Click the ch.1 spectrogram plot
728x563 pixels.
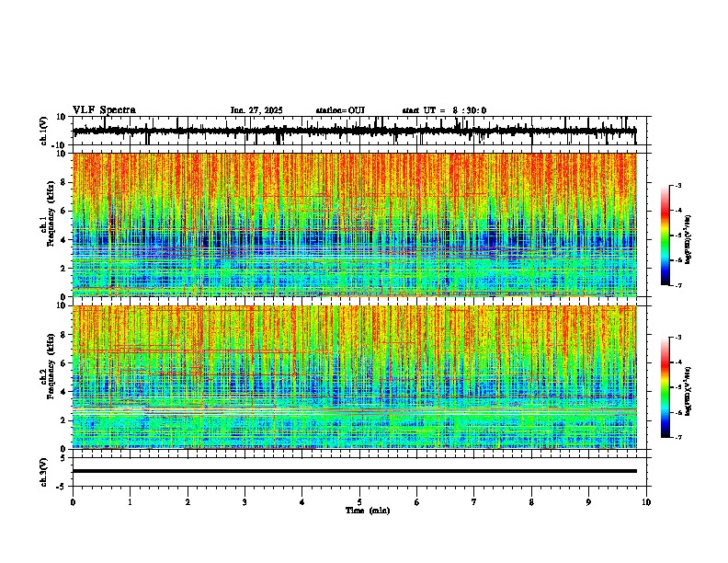coord(354,224)
